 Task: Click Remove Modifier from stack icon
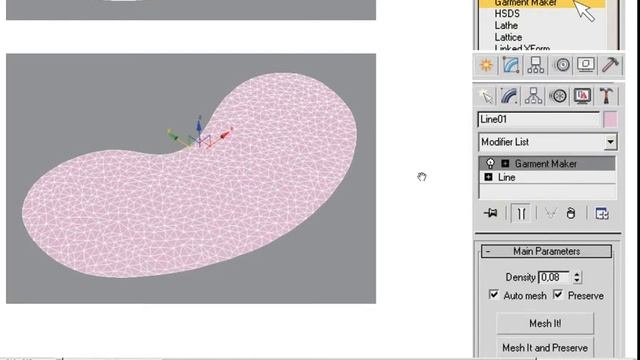tap(571, 213)
